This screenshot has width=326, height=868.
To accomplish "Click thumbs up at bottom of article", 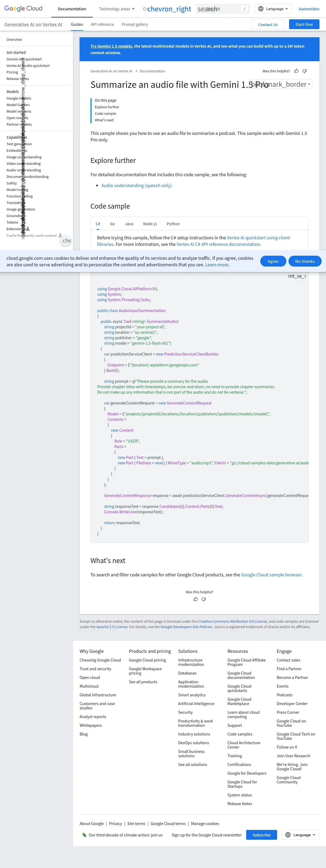I will [196, 599].
